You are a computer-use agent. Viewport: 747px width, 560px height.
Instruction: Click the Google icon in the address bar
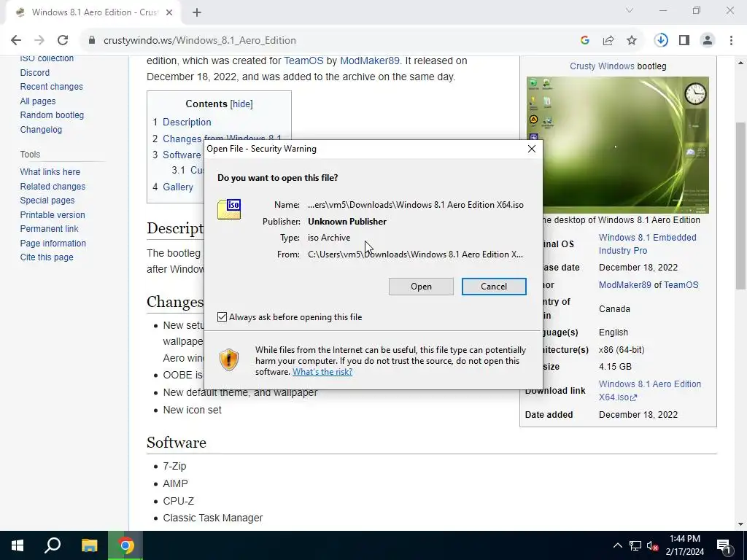585,41
